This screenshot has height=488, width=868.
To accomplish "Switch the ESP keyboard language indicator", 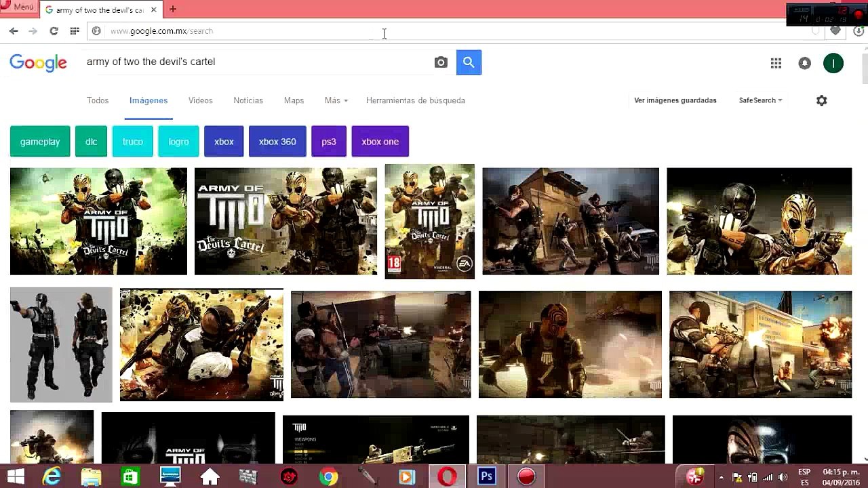I will [804, 476].
